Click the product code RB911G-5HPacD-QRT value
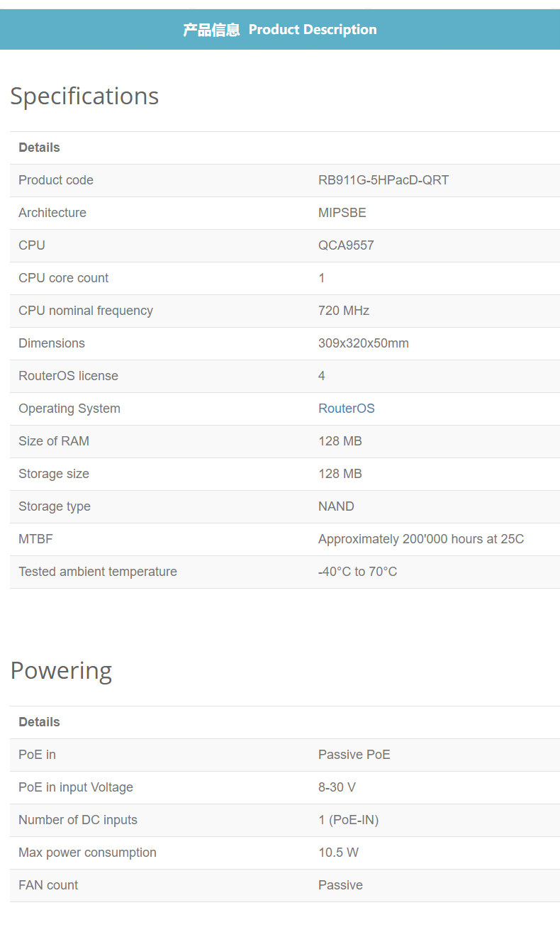The image size is (560, 932). (383, 180)
